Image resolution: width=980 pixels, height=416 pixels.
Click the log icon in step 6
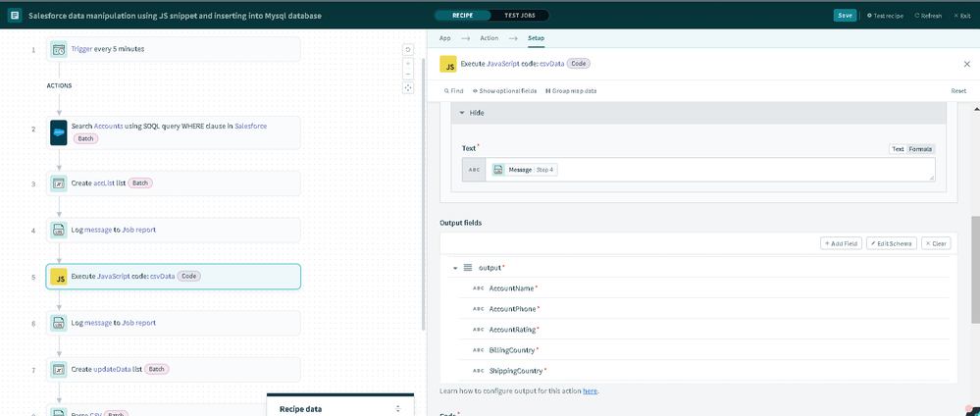[x=59, y=323]
